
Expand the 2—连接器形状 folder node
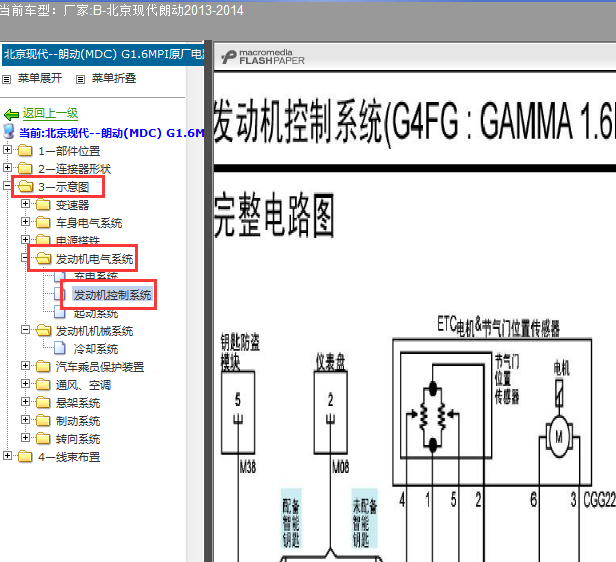click(7, 168)
